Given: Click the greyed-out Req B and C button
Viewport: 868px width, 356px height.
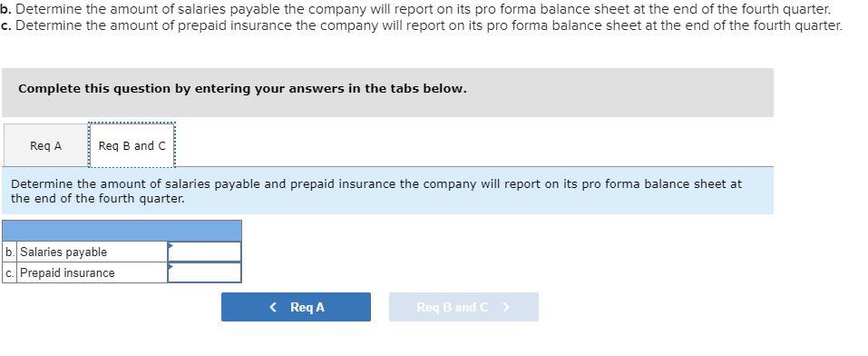Looking at the screenshot, I should pos(463,307).
